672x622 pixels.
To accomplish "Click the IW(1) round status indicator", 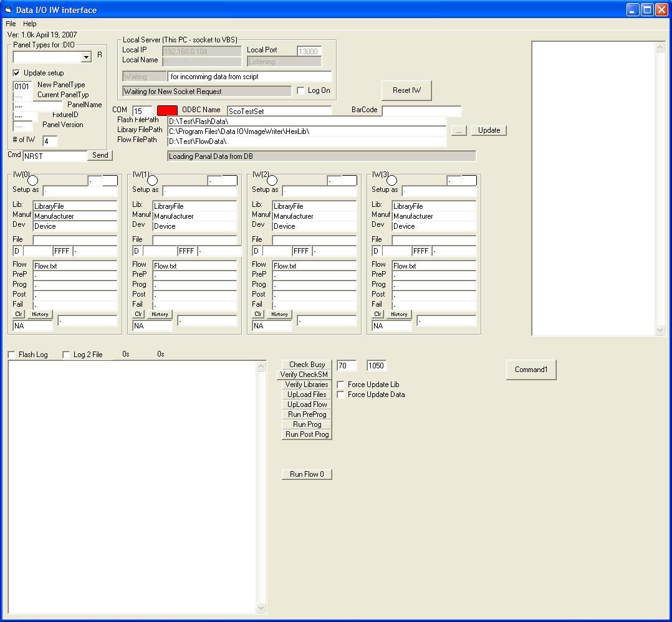I will click(x=152, y=181).
